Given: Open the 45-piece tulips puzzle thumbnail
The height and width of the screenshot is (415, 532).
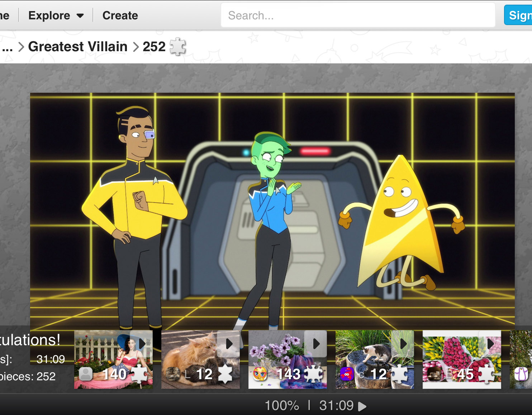Looking at the screenshot, I should coord(462,359).
